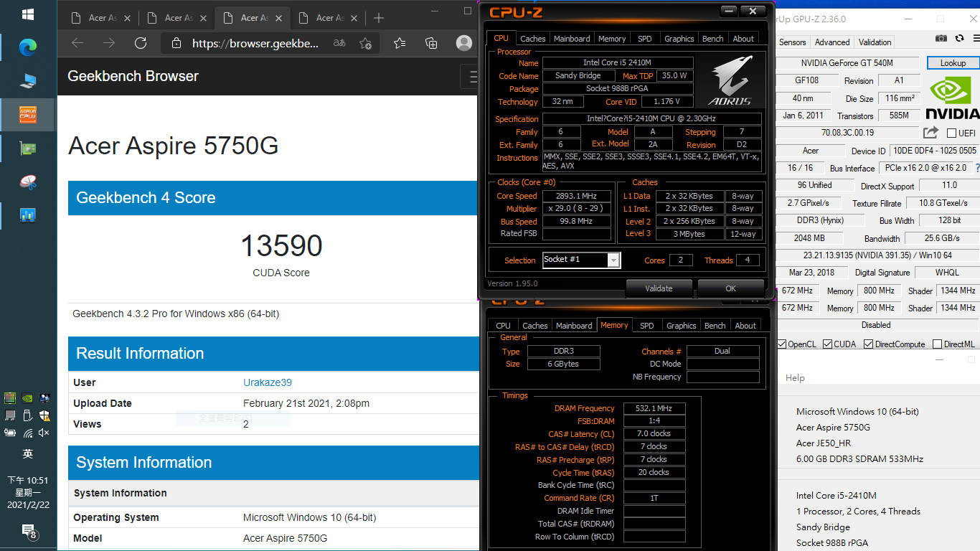Open the GPU-Z graphics card taskbar icon

[28, 149]
